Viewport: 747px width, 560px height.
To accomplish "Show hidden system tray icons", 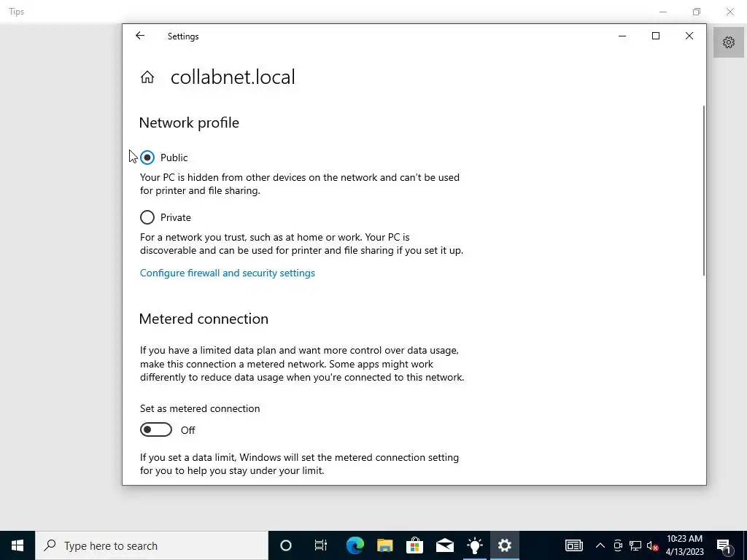I will 600,545.
